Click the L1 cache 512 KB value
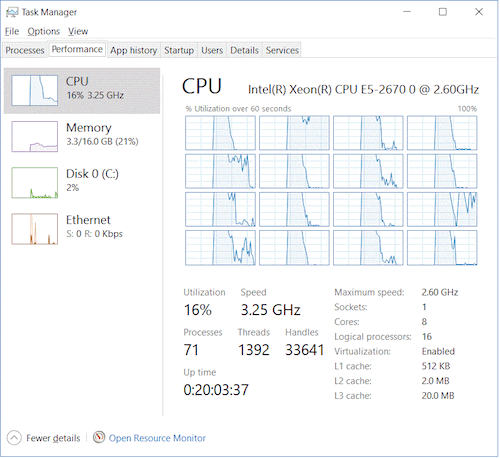500x458 pixels. click(436, 366)
